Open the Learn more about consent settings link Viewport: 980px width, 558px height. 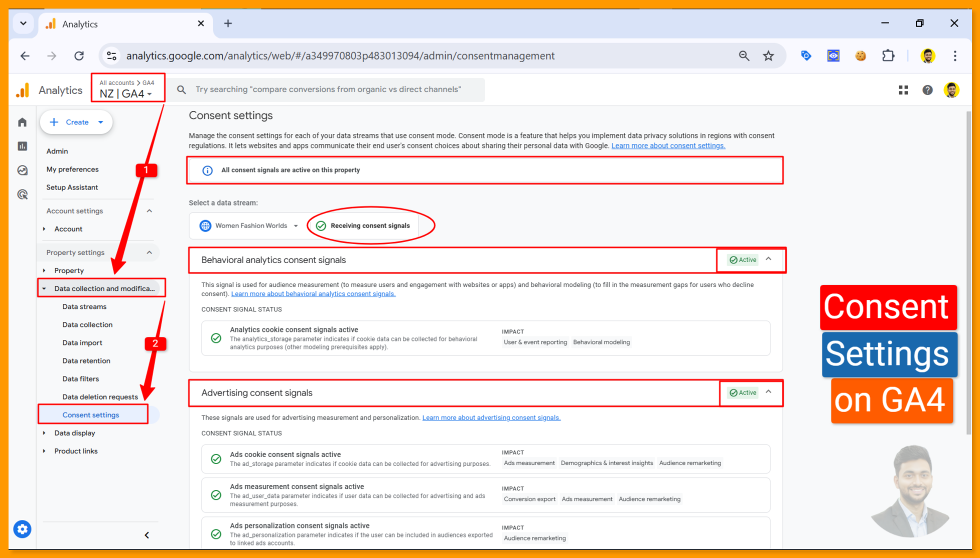pos(668,146)
